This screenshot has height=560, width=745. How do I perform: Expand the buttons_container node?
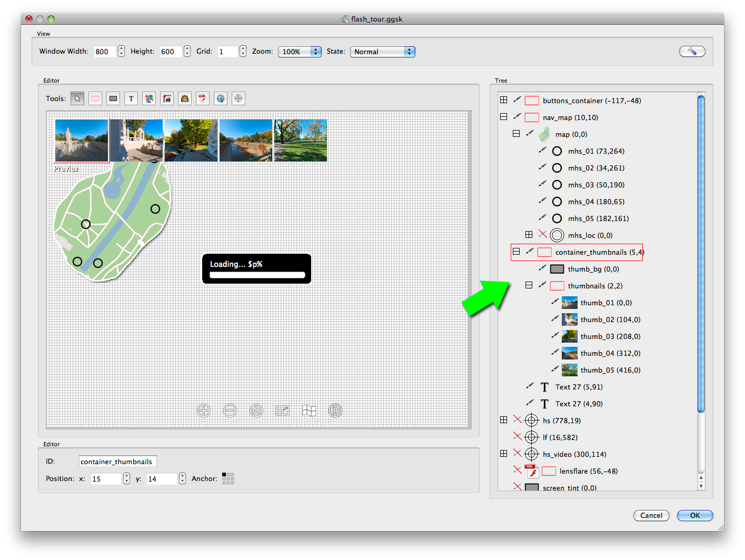coord(503,100)
